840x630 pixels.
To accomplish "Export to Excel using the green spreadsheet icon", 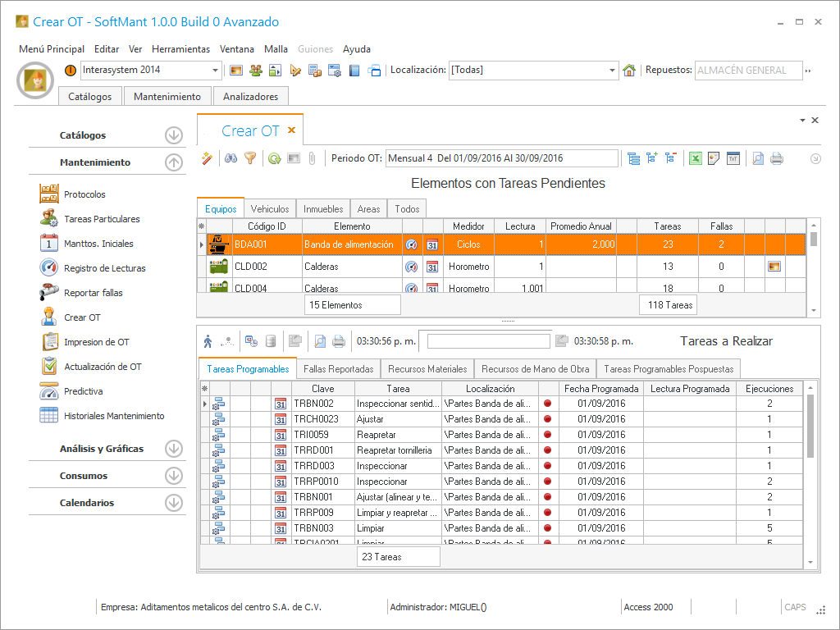I will pyautogui.click(x=695, y=158).
